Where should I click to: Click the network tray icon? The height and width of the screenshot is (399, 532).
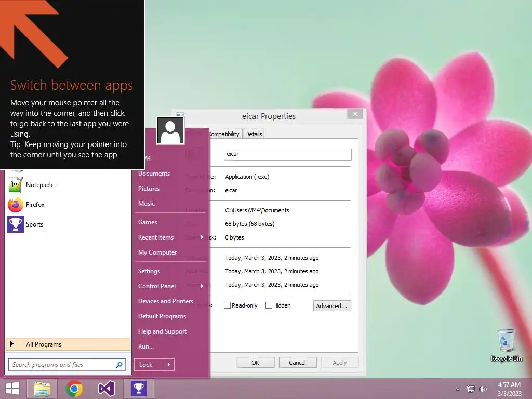(471, 389)
